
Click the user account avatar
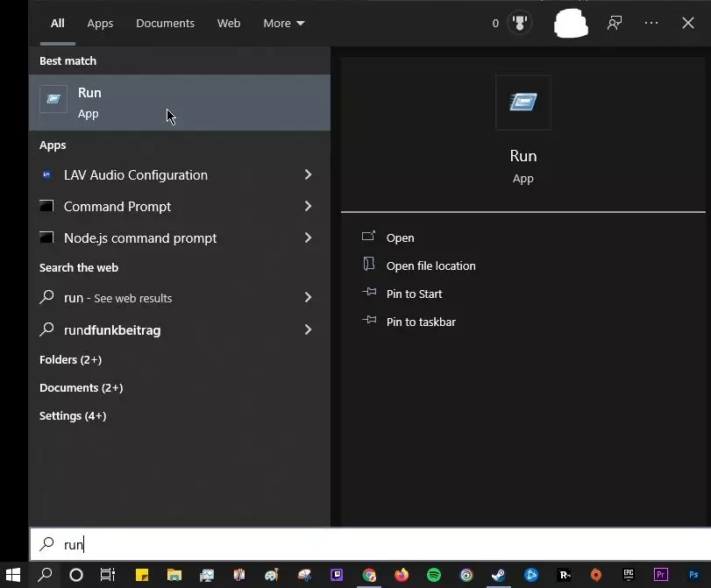[571, 23]
